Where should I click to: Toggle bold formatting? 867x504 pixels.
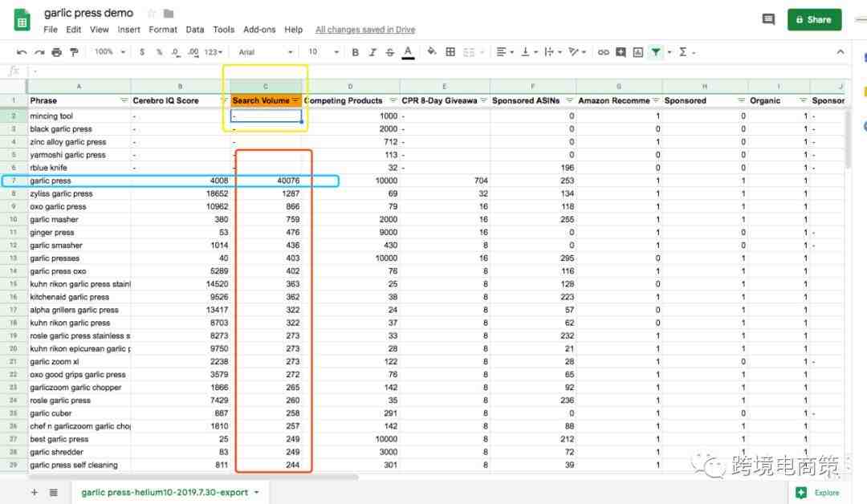coord(355,52)
